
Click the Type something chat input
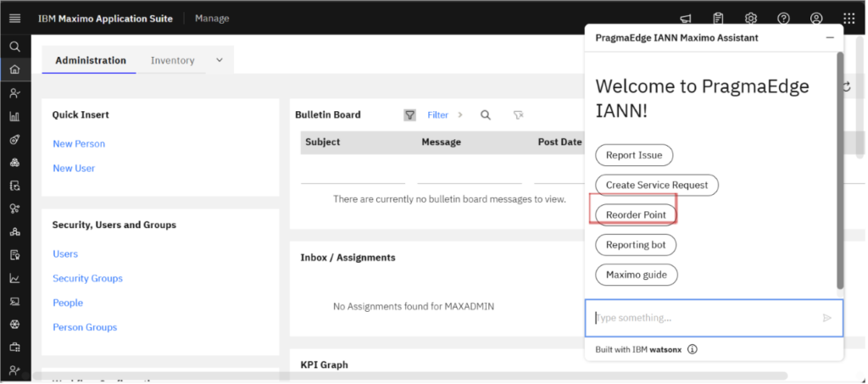[714, 318]
